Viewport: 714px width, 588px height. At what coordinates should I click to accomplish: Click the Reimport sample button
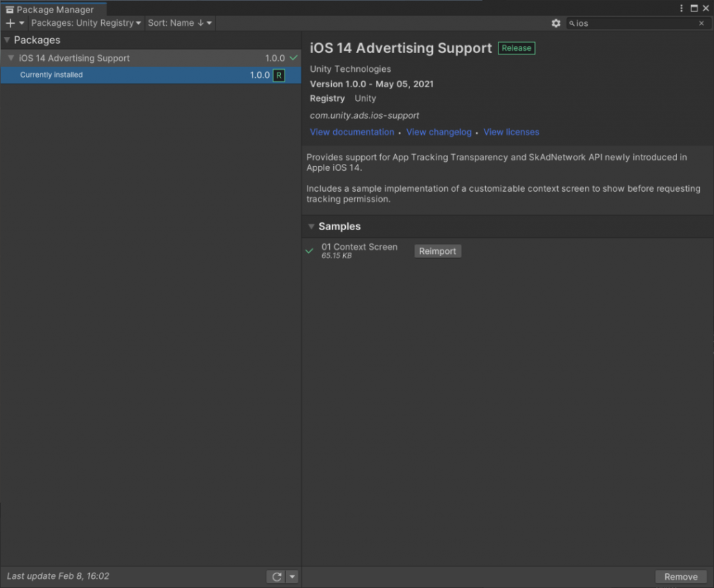click(438, 251)
